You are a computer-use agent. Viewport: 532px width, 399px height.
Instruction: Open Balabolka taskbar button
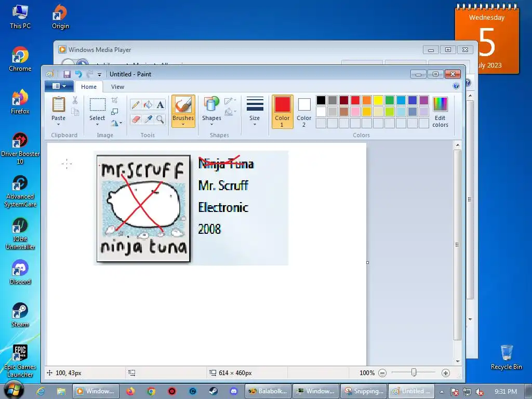pyautogui.click(x=268, y=391)
